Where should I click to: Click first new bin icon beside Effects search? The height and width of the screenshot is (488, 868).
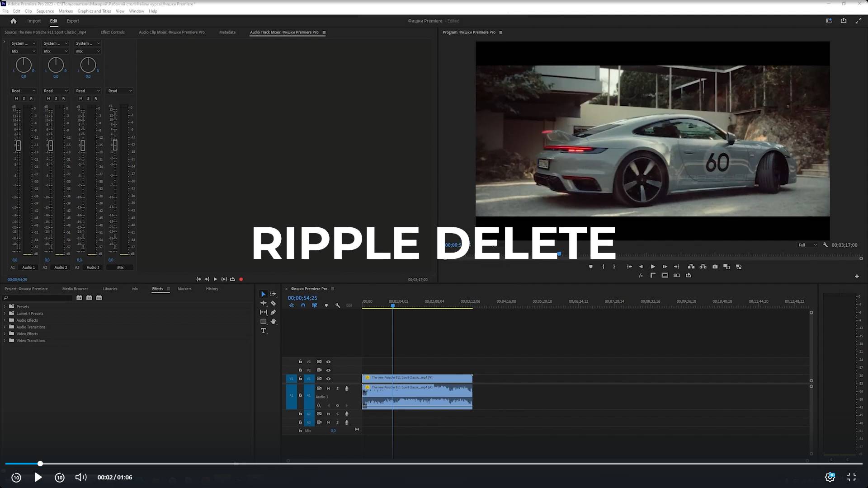79,298
